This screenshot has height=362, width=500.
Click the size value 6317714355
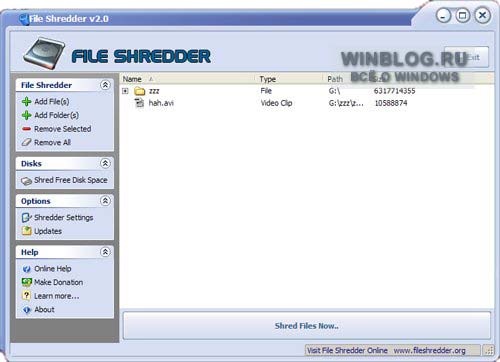tap(395, 91)
